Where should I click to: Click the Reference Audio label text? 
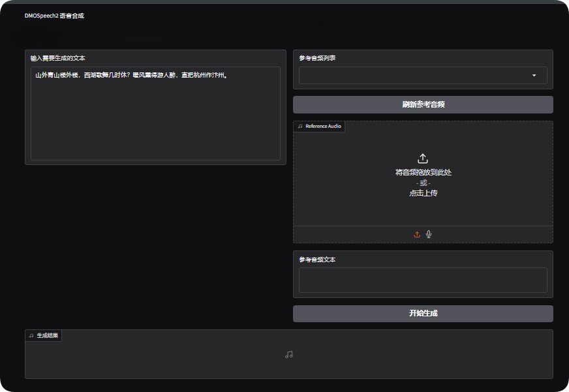tap(323, 127)
